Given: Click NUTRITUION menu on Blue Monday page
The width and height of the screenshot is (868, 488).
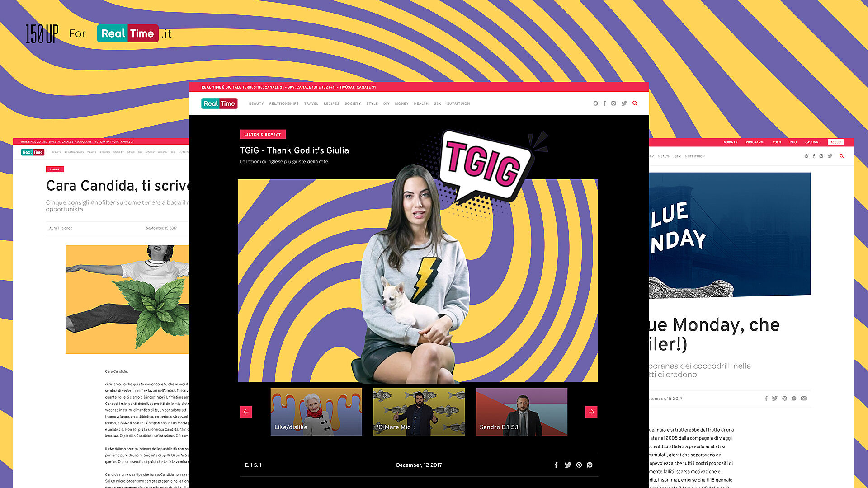Looking at the screenshot, I should coord(695,156).
